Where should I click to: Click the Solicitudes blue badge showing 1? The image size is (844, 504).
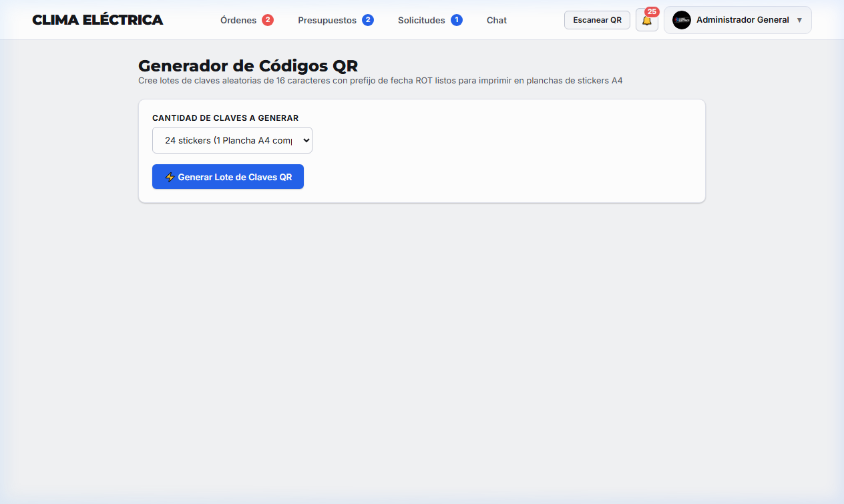pos(457,20)
